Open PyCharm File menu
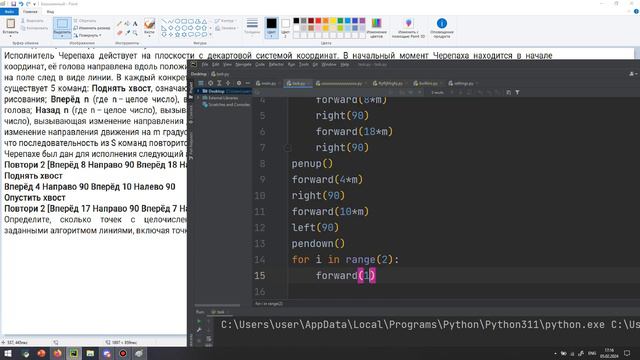Image resolution: width=640 pixels, height=360 pixels. click(x=205, y=64)
